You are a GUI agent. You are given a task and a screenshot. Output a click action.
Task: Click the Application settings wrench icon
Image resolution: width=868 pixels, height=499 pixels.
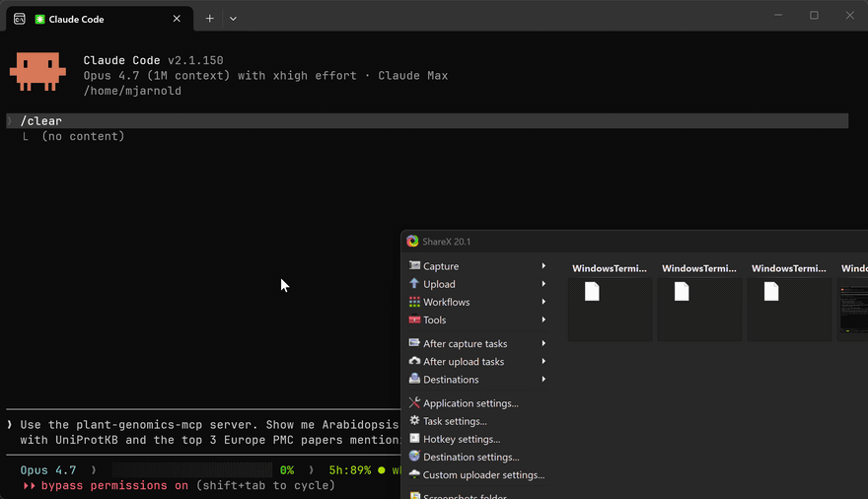pos(414,402)
